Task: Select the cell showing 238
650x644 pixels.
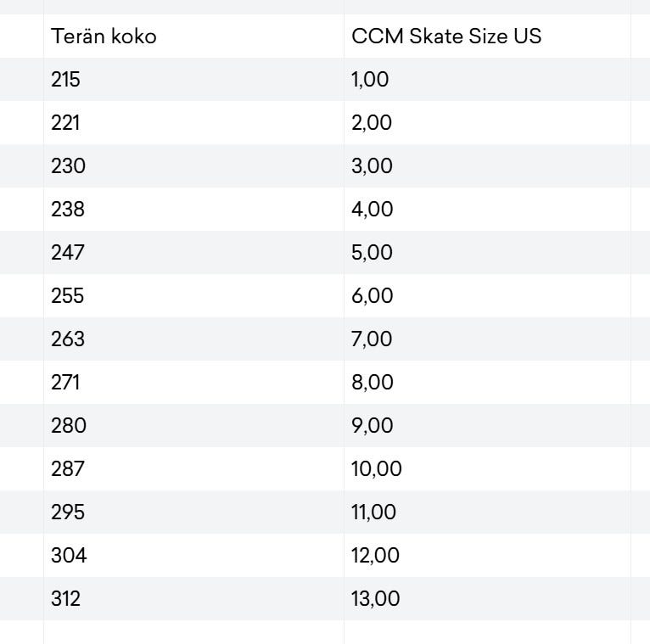Action: [68, 210]
